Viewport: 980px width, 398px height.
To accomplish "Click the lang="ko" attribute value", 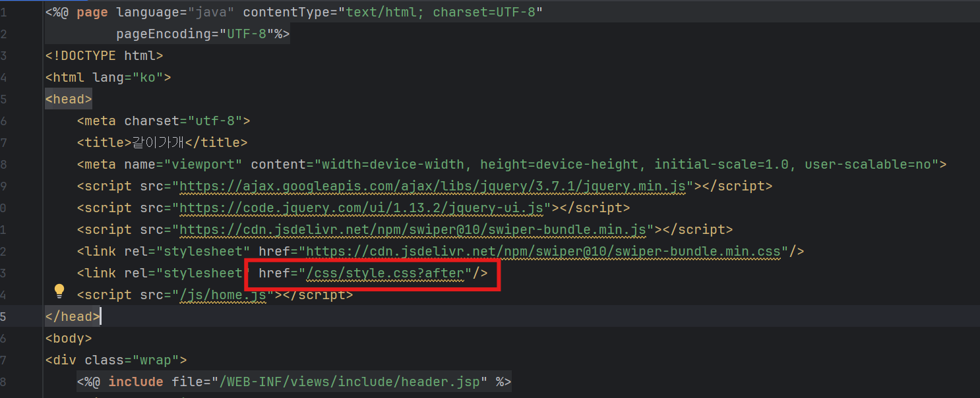I will 148,78.
